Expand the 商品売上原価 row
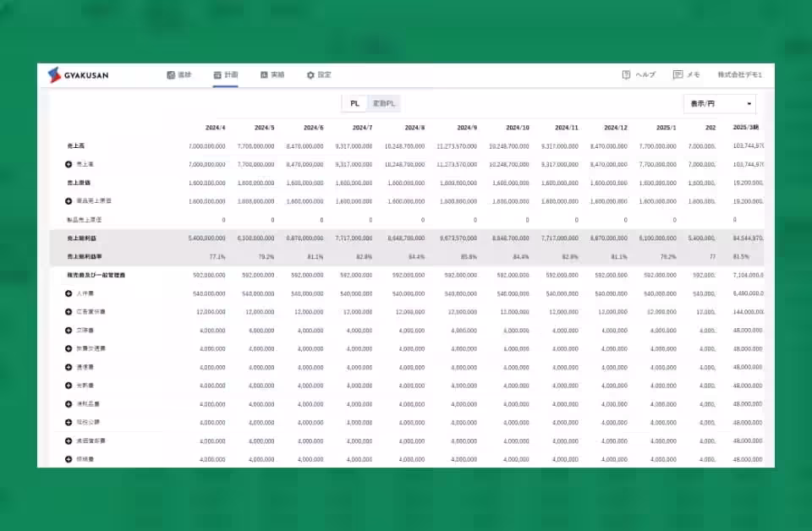812x531 pixels. pyautogui.click(x=69, y=200)
